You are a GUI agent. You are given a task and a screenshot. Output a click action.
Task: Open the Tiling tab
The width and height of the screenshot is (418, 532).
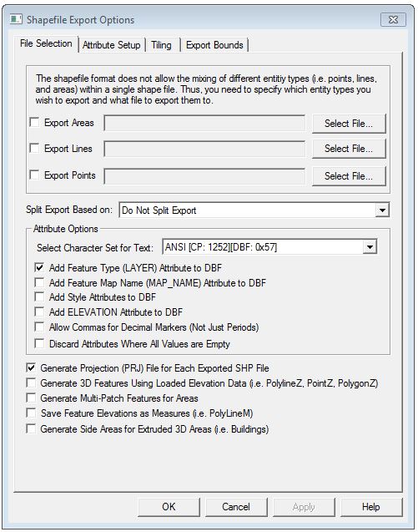click(x=161, y=45)
